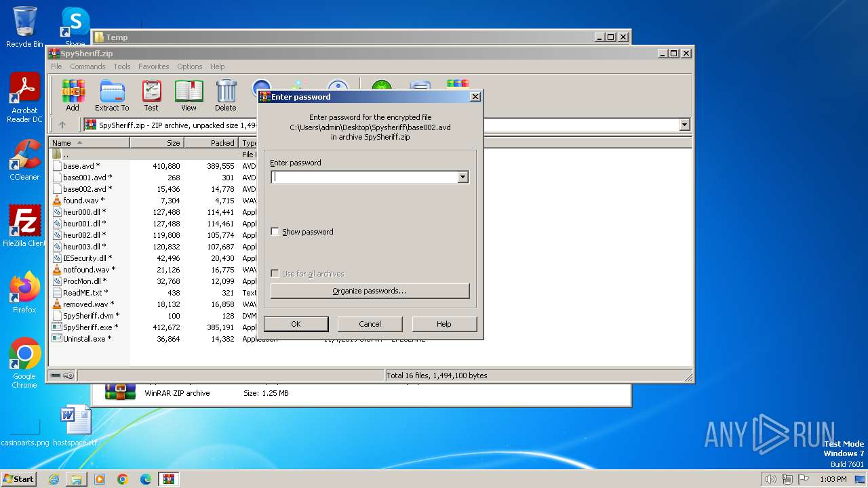Open the Help menu in WinRAR
Image resolution: width=868 pixels, height=488 pixels.
[x=217, y=66]
